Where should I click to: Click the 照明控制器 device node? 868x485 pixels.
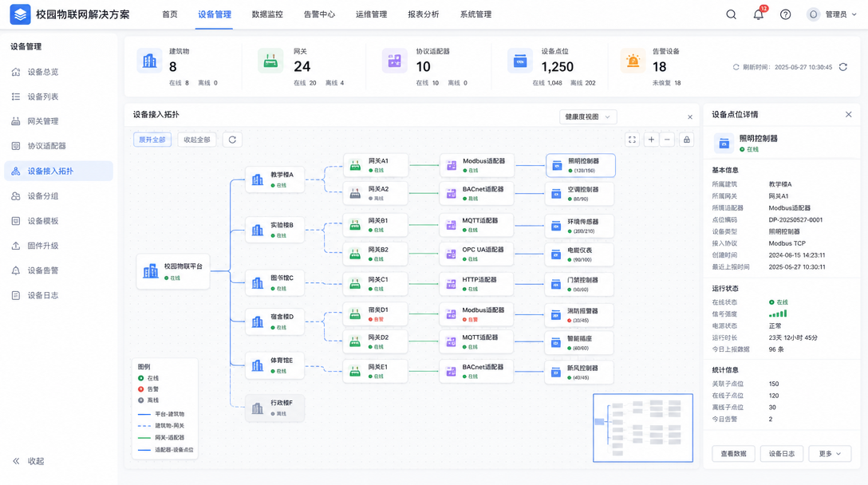[580, 165]
